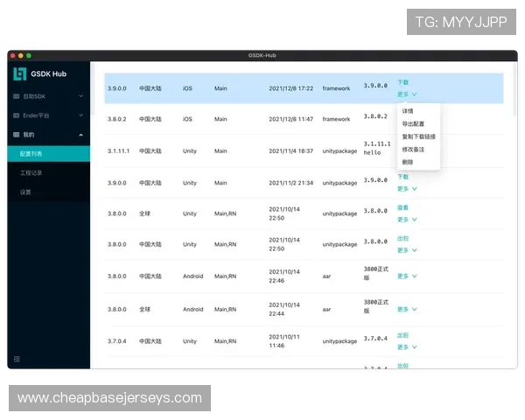Screen dimensions: 525x420
Task: Click 出包 in the 3.7.0.4 row
Action: point(402,335)
